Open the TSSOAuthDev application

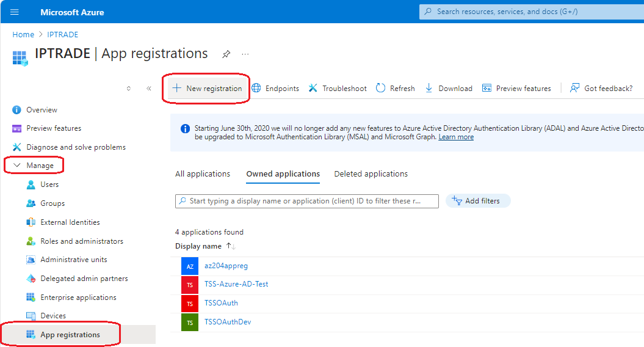point(228,322)
